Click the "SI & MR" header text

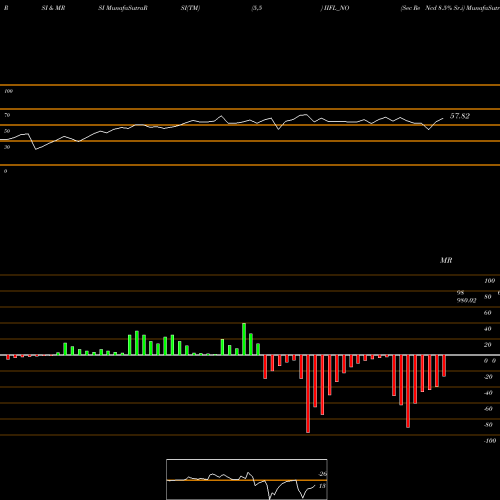[53, 8]
